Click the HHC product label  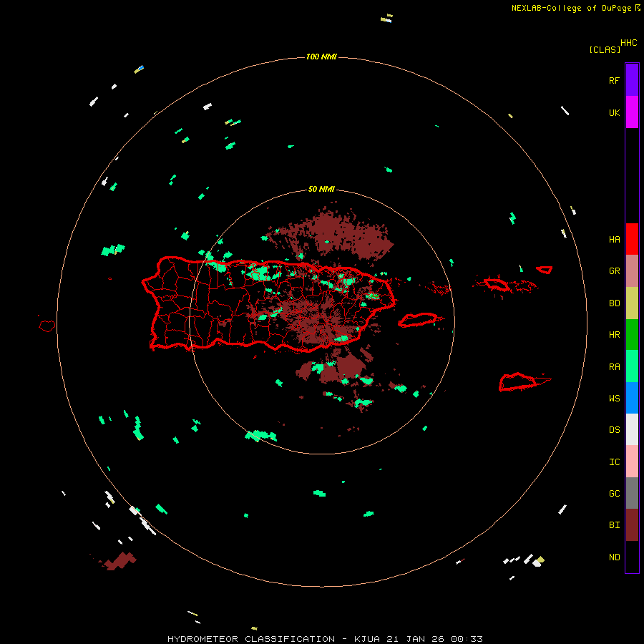[629, 43]
